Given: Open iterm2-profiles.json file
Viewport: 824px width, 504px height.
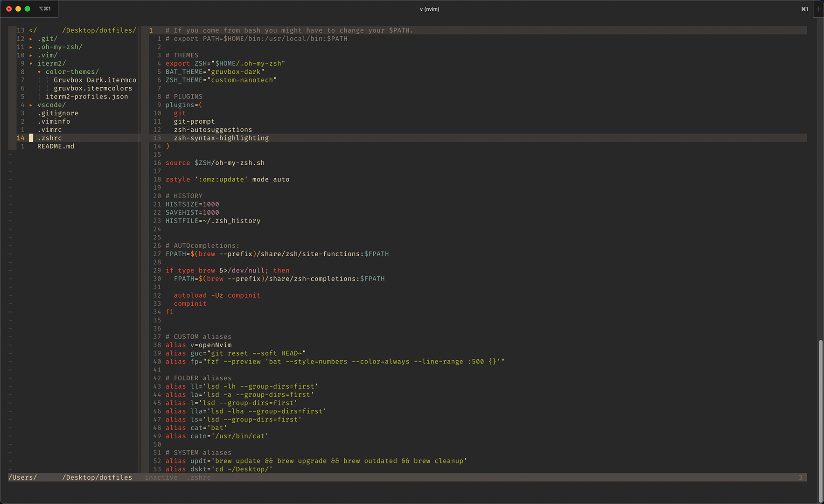Looking at the screenshot, I should point(87,97).
